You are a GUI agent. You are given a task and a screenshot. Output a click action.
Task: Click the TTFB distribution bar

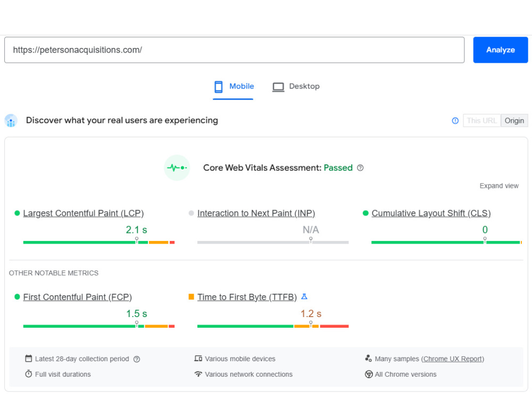pos(273,326)
